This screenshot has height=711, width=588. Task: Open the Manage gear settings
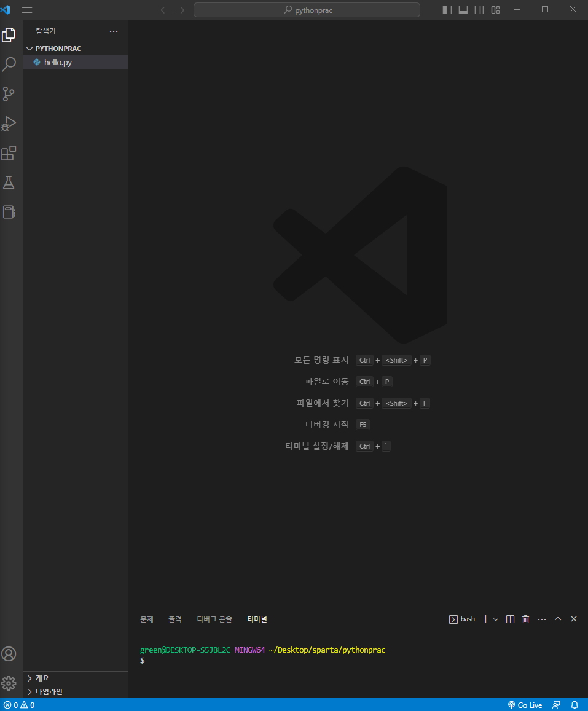pyautogui.click(x=9, y=683)
